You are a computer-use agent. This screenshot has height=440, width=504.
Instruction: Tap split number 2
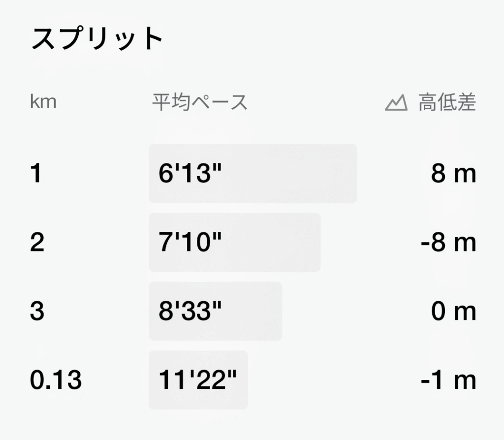click(37, 242)
